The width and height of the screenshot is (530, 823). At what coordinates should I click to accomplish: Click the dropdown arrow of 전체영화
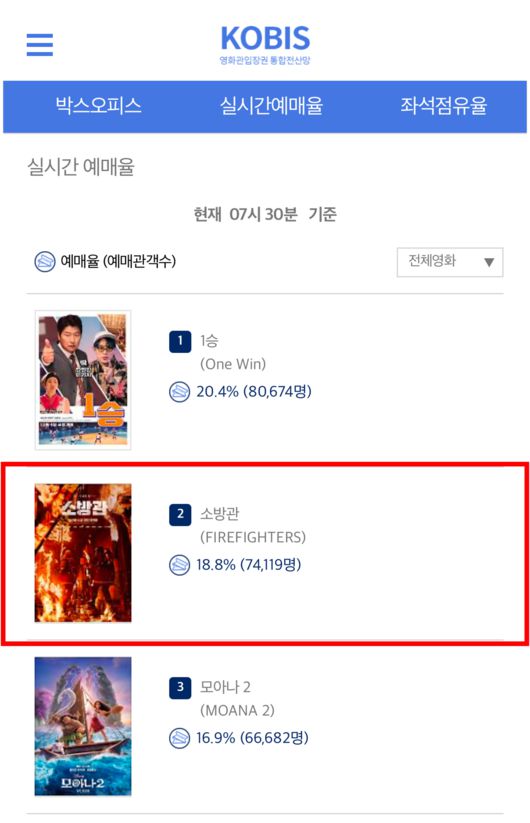pyautogui.click(x=489, y=262)
